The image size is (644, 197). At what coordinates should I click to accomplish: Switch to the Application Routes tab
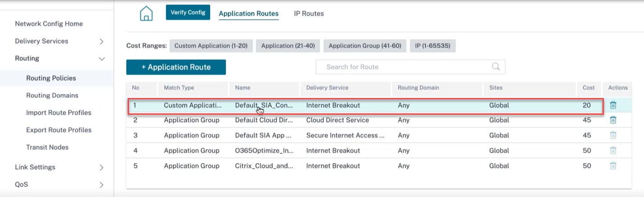[x=248, y=14]
